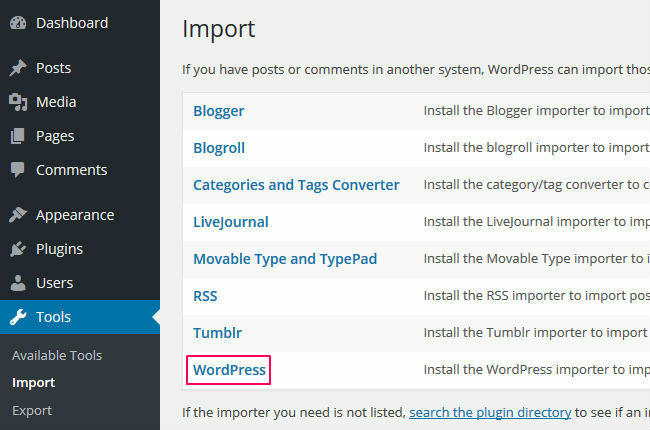Click 'Install the category/tag converter' description
The image size is (650, 430).
[x=537, y=185]
